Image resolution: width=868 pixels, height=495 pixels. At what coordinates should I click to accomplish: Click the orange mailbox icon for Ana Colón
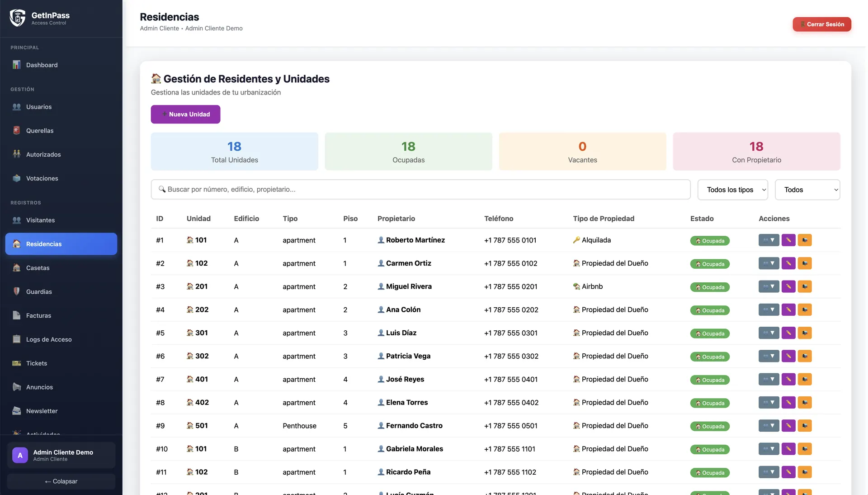(805, 310)
